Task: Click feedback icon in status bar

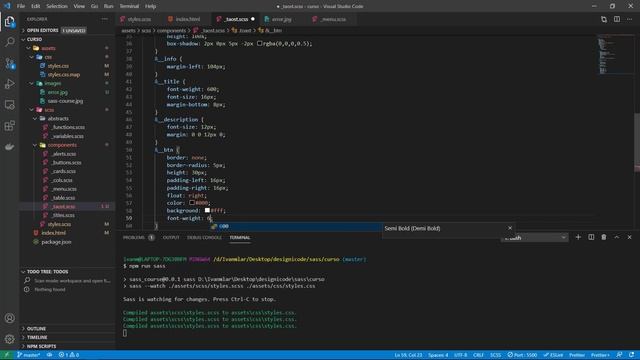Action: [619, 355]
